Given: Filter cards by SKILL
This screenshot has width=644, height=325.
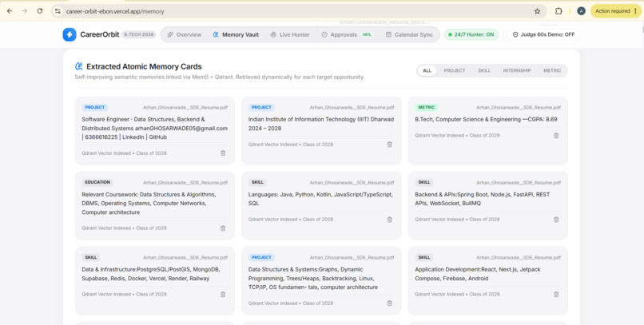Looking at the screenshot, I should click(484, 70).
